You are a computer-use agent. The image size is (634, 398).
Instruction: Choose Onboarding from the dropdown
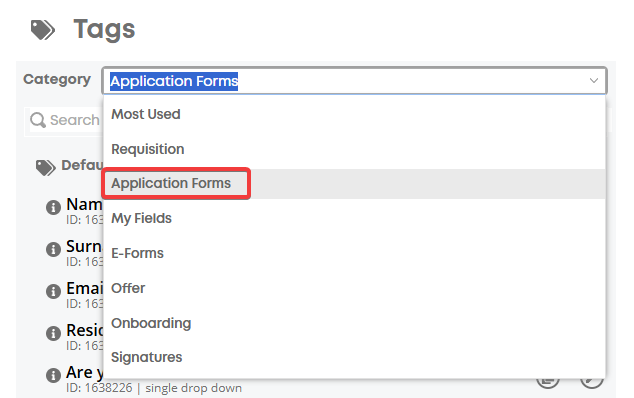click(x=354, y=323)
